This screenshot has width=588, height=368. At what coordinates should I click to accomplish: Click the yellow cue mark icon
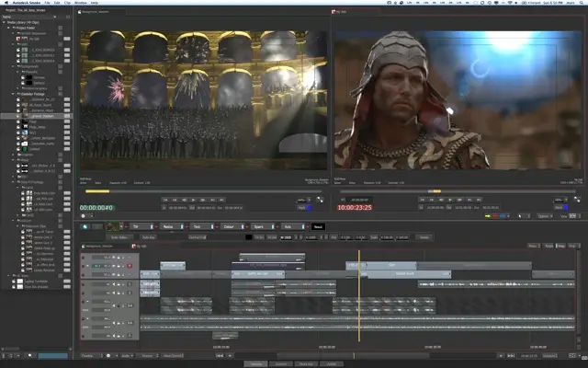[488, 216]
